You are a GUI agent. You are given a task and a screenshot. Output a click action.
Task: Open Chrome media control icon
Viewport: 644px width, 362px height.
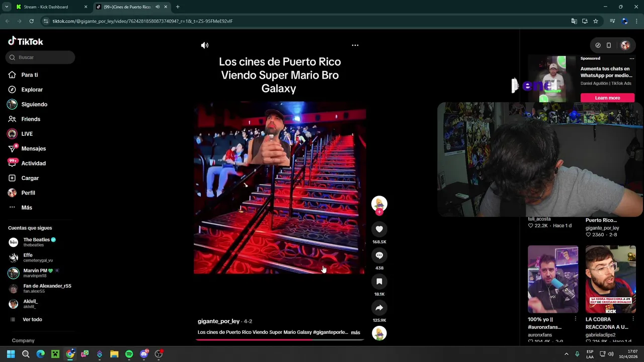pos(612,21)
